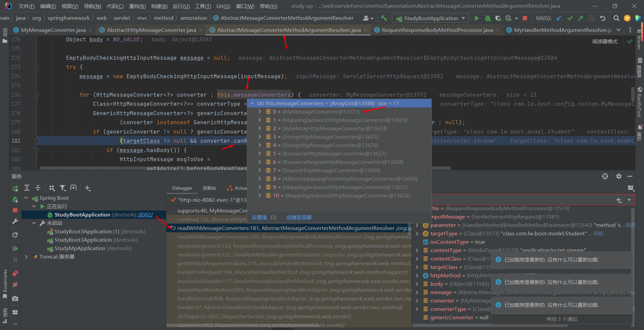
Task: Stop the service with the red square in Services
Action: pos(15,210)
